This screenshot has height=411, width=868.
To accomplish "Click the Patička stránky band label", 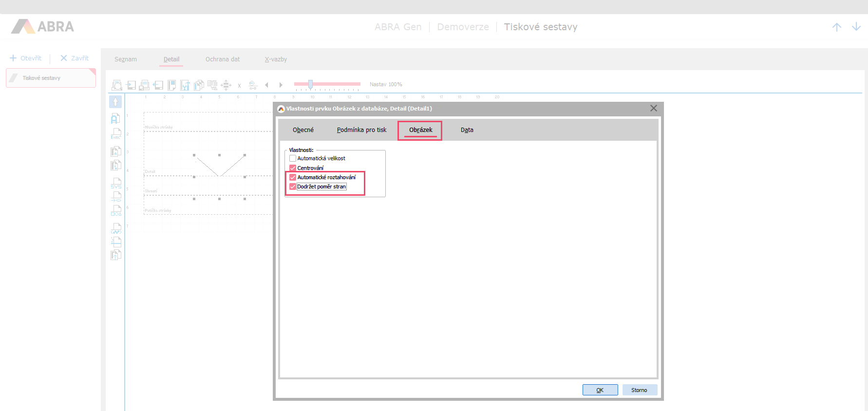I will tap(158, 210).
